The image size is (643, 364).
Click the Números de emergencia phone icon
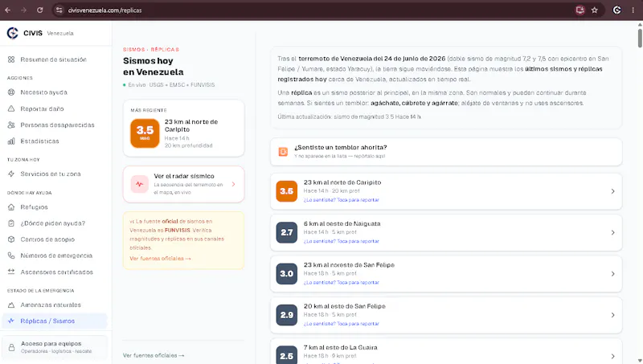pyautogui.click(x=11, y=256)
